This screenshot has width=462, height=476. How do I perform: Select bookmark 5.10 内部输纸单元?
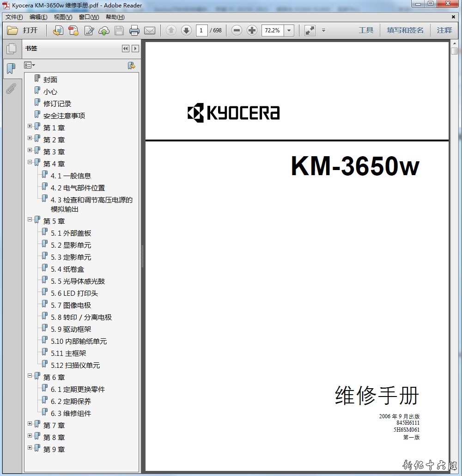coord(79,341)
